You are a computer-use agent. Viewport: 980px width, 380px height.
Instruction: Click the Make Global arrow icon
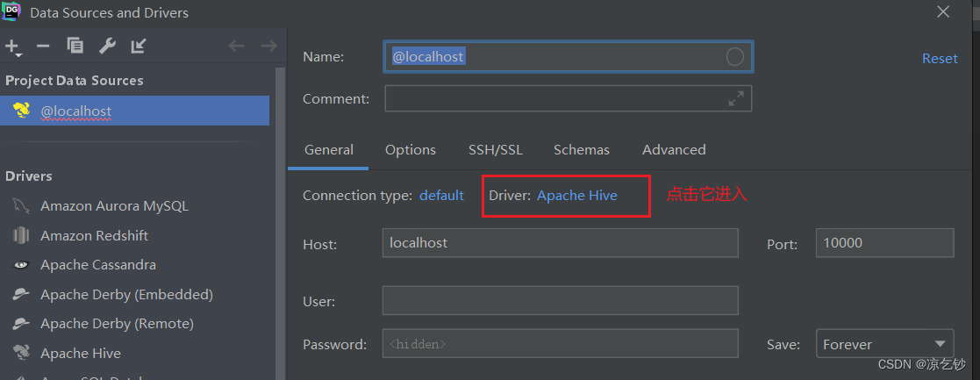[138, 46]
